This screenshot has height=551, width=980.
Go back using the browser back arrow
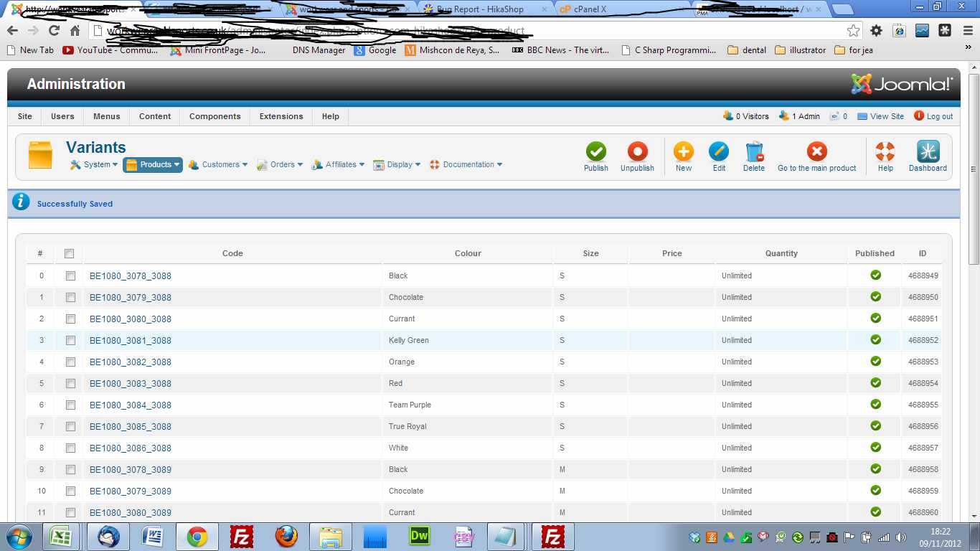coord(13,31)
